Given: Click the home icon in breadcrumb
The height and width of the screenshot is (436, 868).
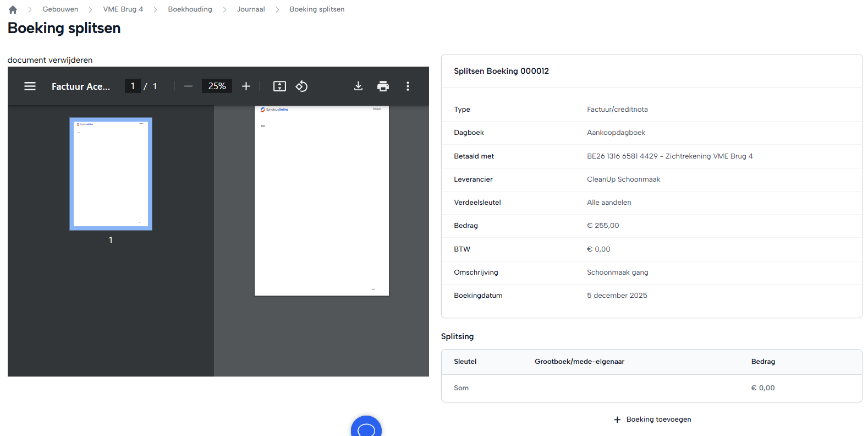Looking at the screenshot, I should coord(13,9).
